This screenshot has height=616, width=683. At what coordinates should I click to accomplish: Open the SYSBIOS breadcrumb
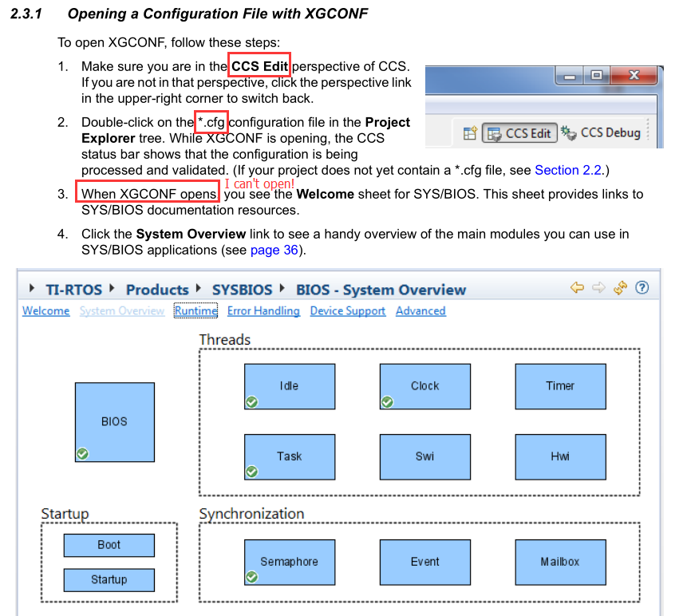pos(243,290)
